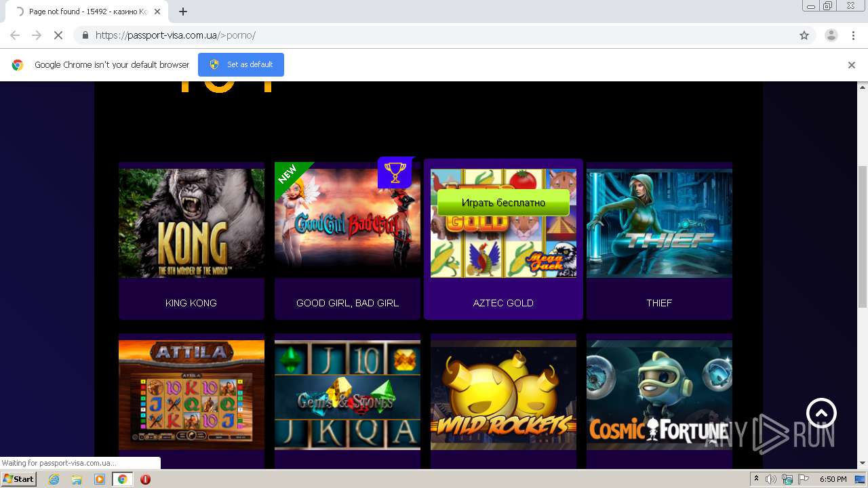Open the King Kong game thumbnail

pos(191,223)
